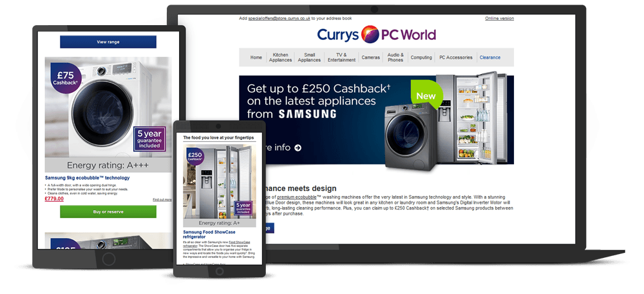Click 'Energy rating: A+++' bar on tablet

coord(108,165)
